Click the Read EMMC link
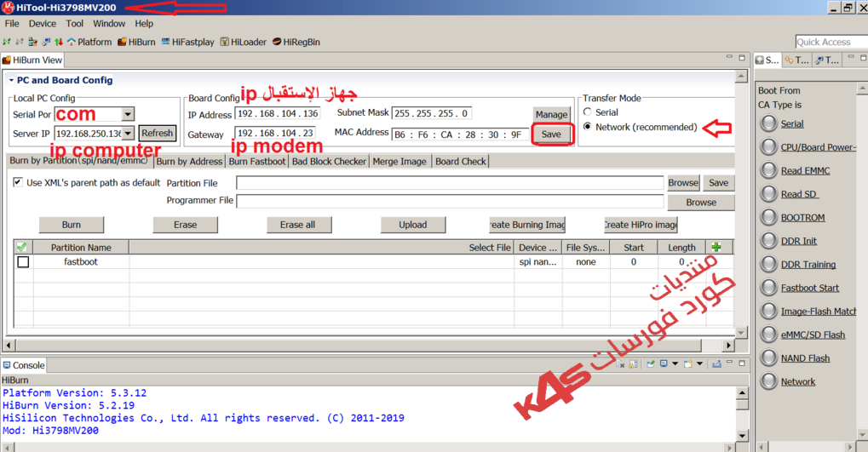 pyautogui.click(x=805, y=170)
